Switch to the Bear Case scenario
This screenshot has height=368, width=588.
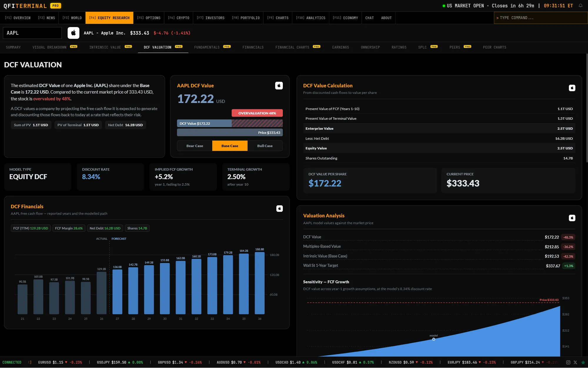195,146
